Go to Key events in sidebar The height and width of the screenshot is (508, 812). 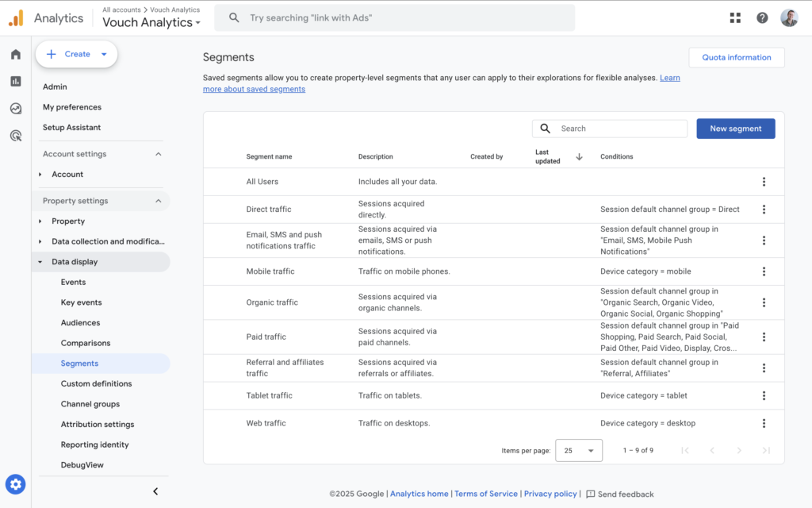pyautogui.click(x=82, y=302)
